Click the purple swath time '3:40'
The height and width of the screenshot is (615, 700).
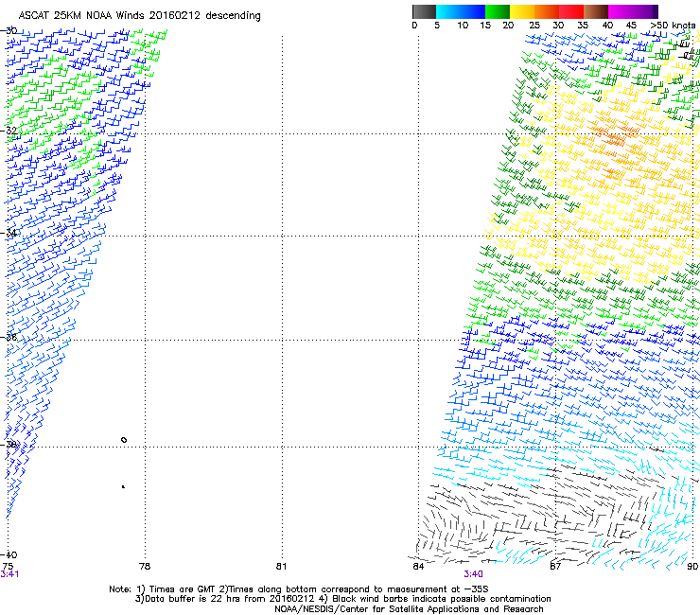tap(473, 574)
